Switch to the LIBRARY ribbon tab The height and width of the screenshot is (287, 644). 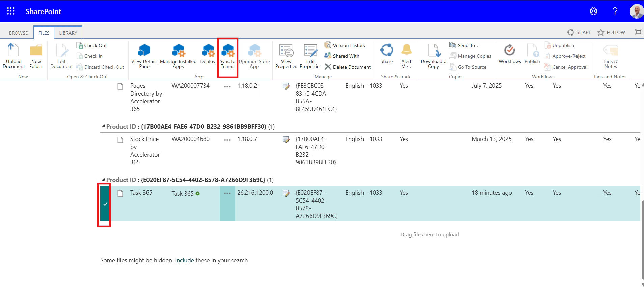point(68,33)
